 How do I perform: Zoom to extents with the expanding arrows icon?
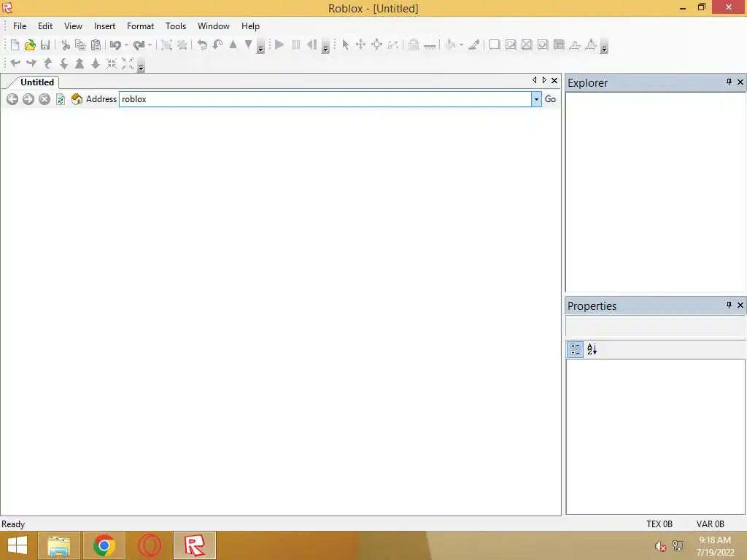pos(128,63)
